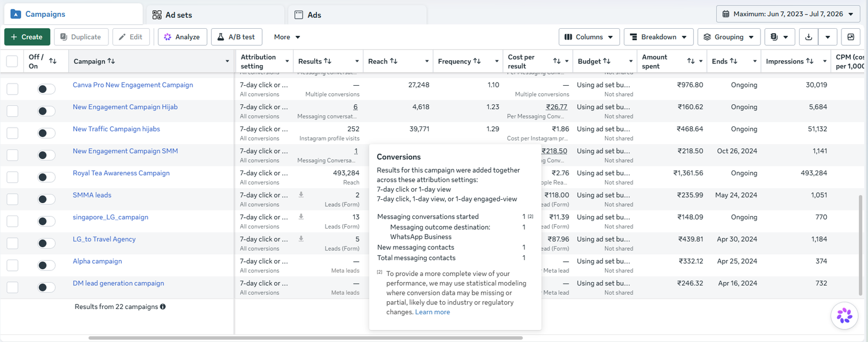Sort by Cost per result arrows
The width and height of the screenshot is (868, 342).
557,61
